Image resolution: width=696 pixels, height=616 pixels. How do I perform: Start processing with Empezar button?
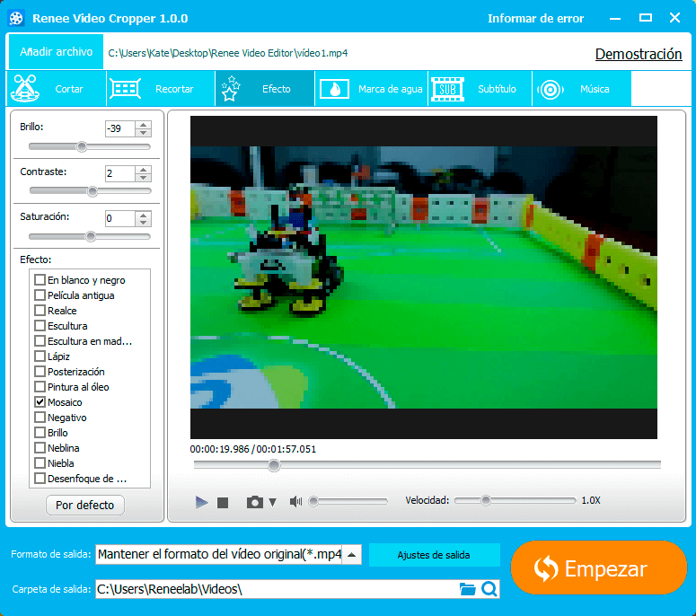[599, 568]
